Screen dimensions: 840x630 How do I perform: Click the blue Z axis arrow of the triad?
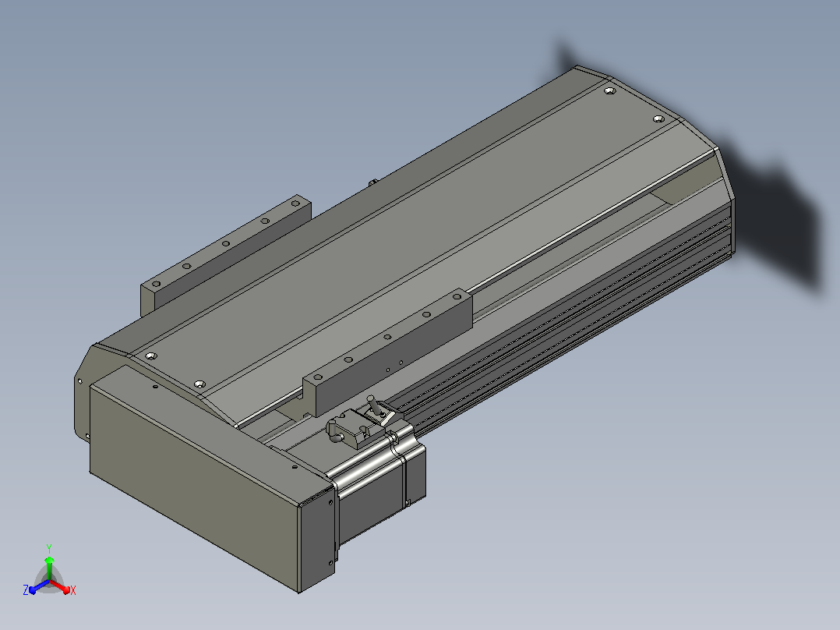[39, 586]
